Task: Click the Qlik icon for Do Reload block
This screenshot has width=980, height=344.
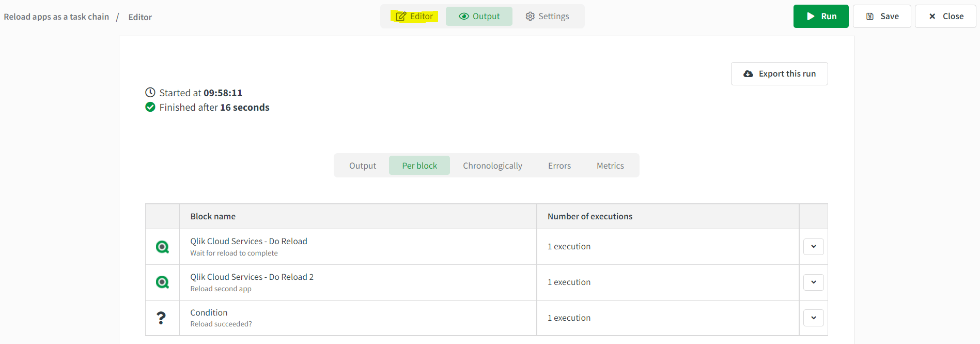Action: coord(162,247)
